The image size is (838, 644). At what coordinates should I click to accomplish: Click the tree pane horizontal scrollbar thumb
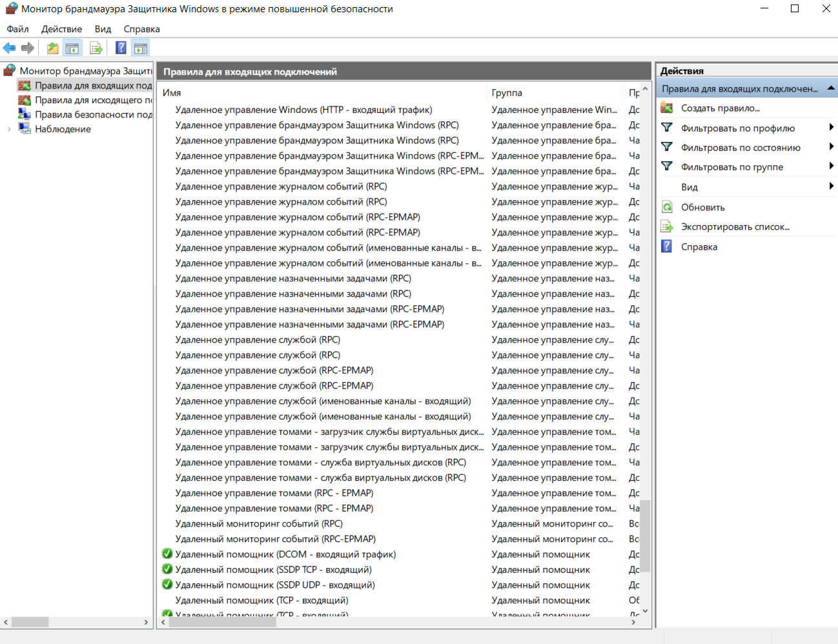tap(30, 622)
